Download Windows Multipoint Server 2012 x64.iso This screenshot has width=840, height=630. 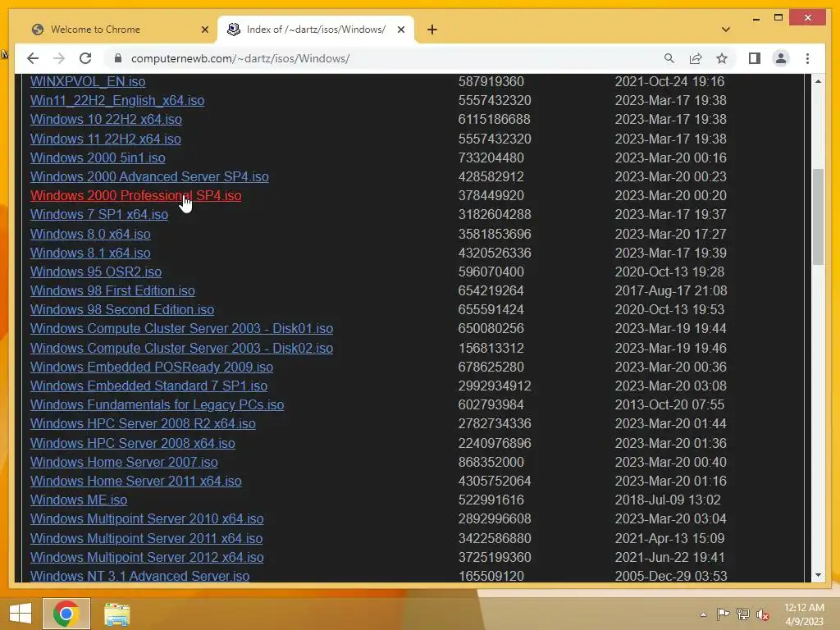coord(147,557)
